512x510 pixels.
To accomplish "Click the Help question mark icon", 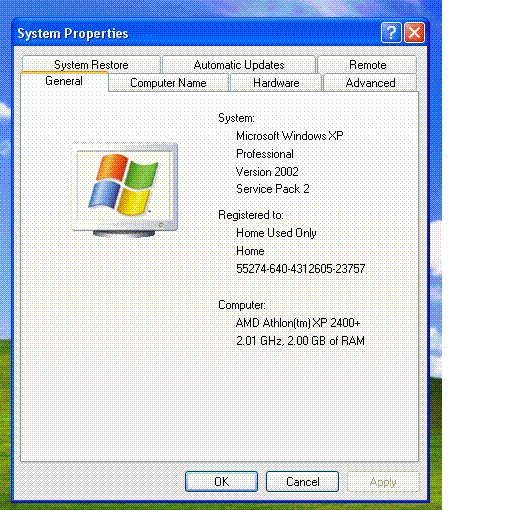I will coord(391,33).
